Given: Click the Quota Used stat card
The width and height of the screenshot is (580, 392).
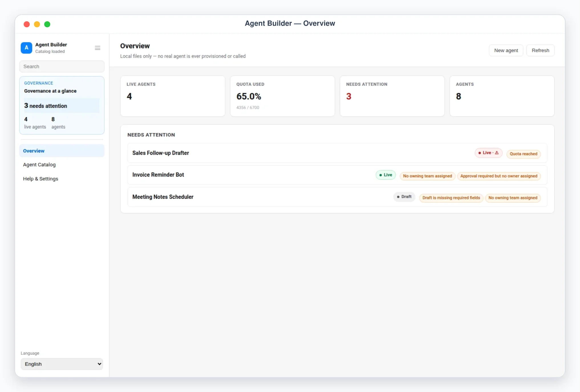Looking at the screenshot, I should (282, 96).
